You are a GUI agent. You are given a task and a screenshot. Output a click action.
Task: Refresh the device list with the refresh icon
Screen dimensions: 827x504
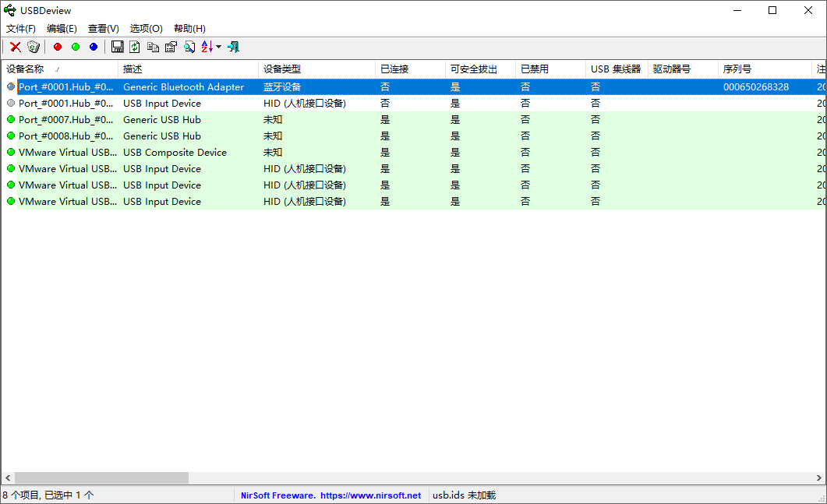point(135,47)
